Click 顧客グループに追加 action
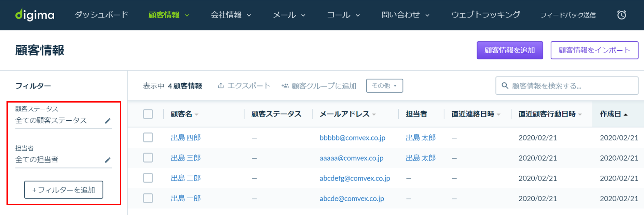644x215 pixels. pyautogui.click(x=319, y=85)
